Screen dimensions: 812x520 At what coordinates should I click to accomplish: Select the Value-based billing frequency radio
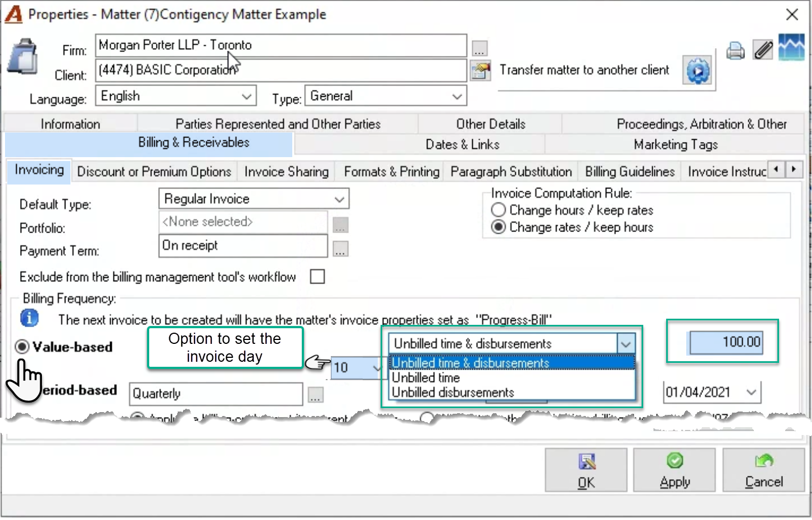pos(22,347)
